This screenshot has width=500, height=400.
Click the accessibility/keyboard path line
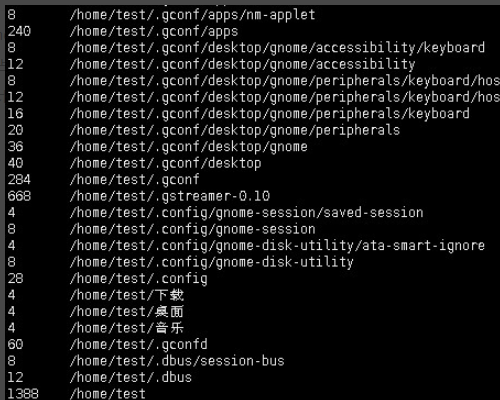(277, 48)
